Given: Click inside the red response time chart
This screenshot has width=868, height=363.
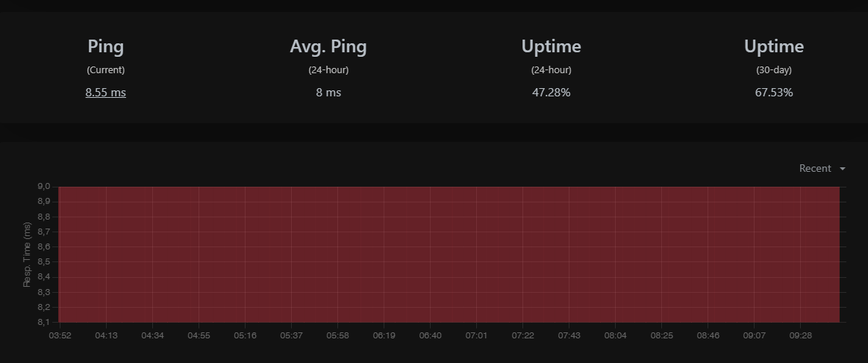Looking at the screenshot, I should [x=449, y=255].
